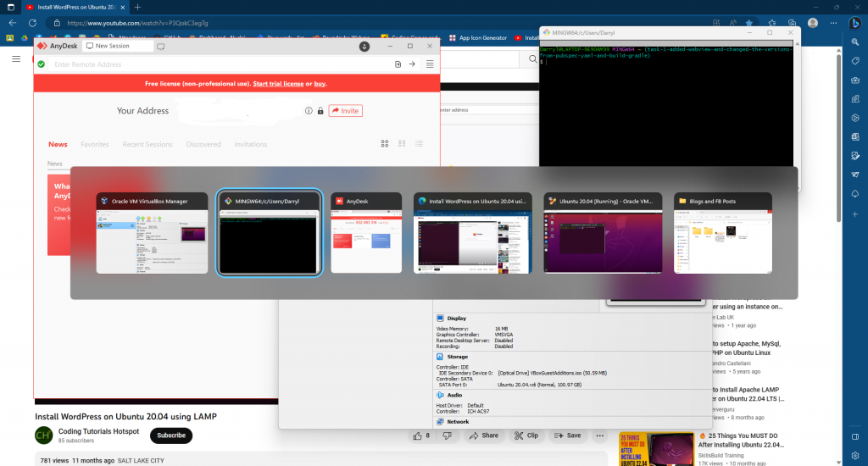Click Edge sidebar tools briefcase icon

pos(855,80)
